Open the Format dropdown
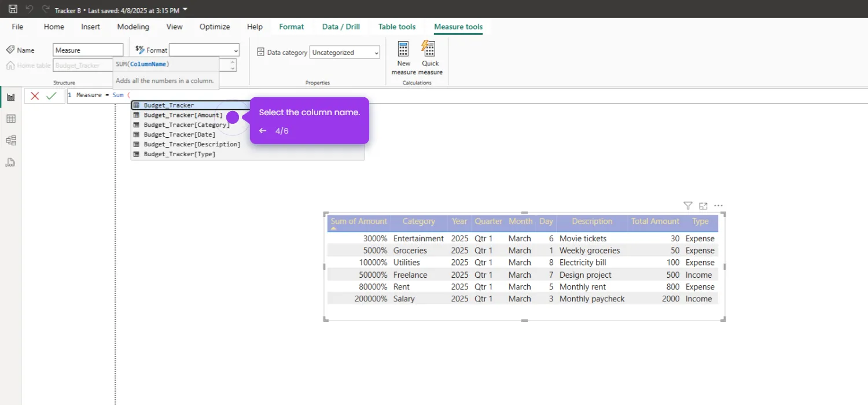 point(204,50)
